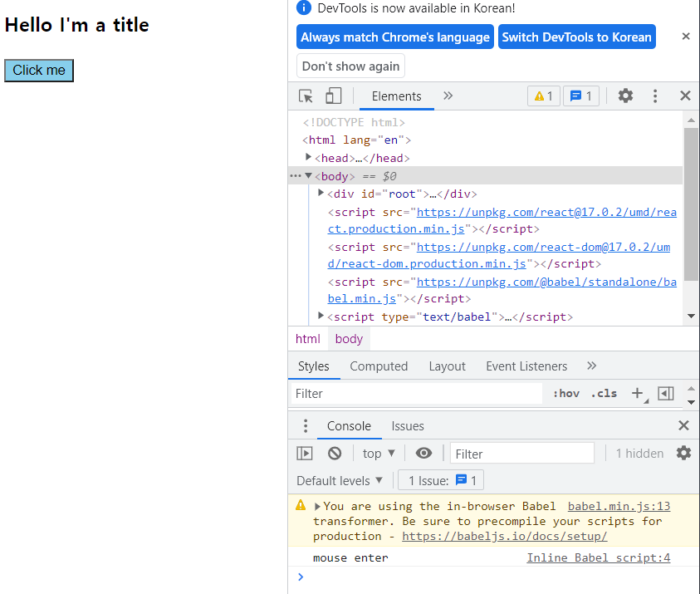This screenshot has width=700, height=594.
Task: Select the Console drawer tab
Action: pyautogui.click(x=349, y=426)
